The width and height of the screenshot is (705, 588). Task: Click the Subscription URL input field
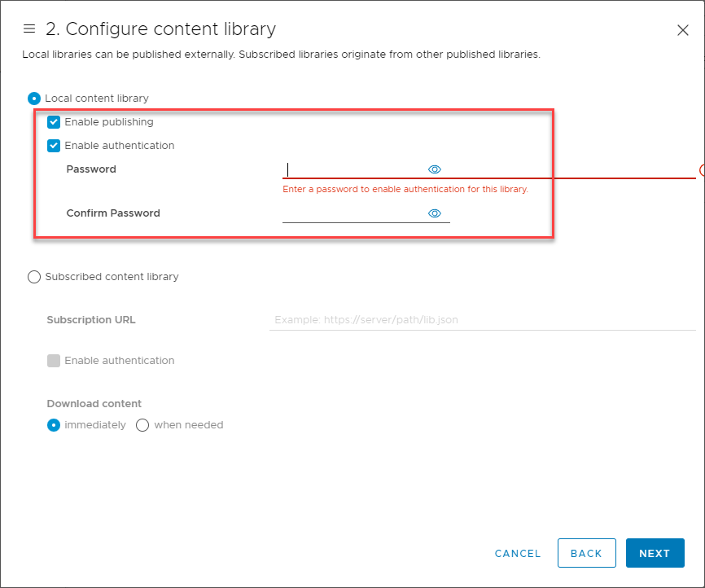[483, 320]
